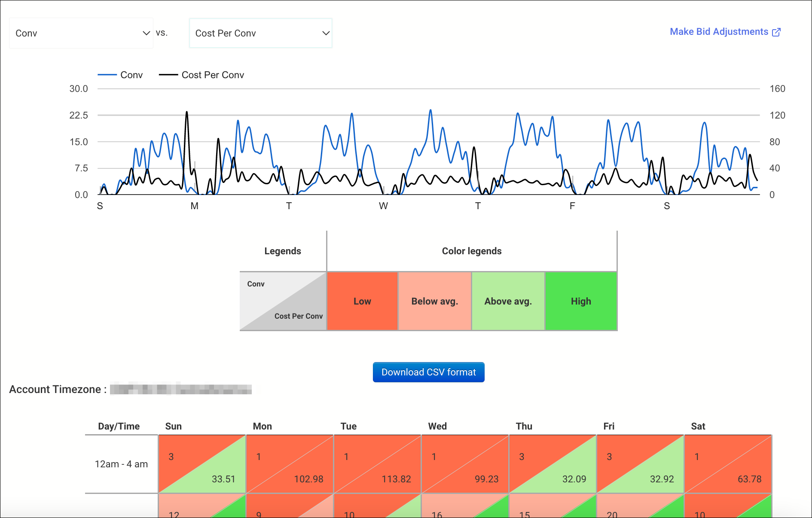Select the Saturday cell showing 63.78
Screen dimensions: 812x518
tap(728, 464)
